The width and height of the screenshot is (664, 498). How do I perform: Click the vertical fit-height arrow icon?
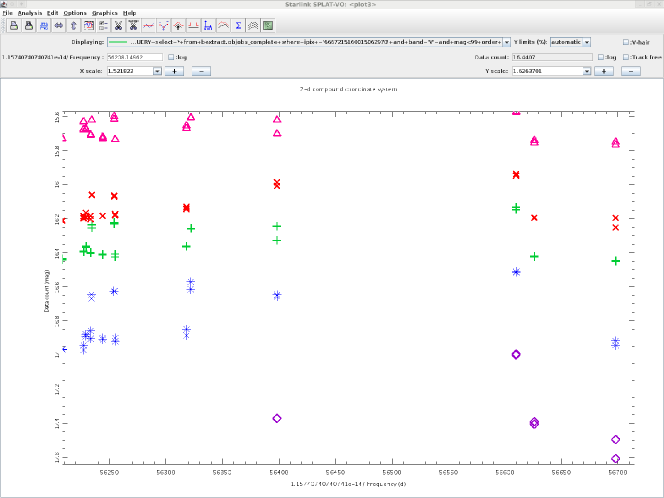(73, 25)
